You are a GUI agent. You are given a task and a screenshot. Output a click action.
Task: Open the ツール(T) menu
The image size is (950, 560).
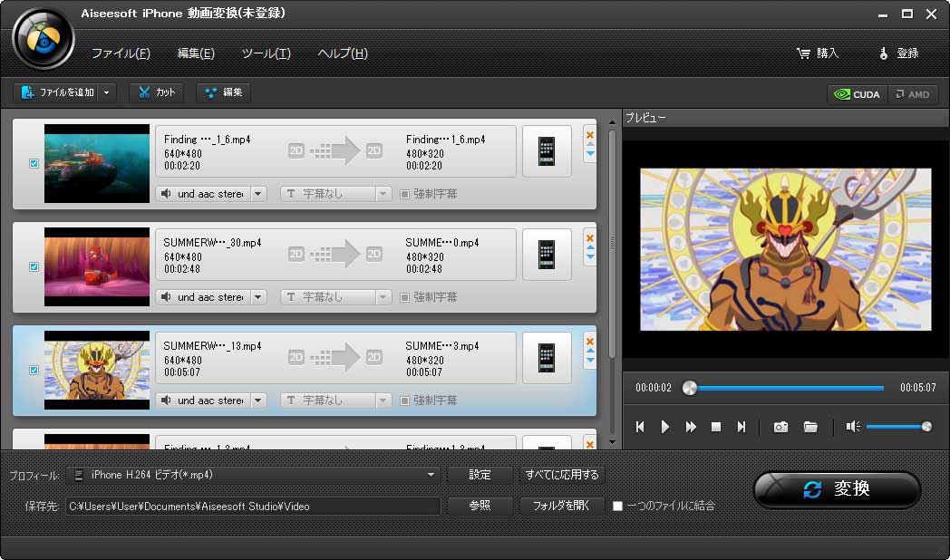click(266, 53)
